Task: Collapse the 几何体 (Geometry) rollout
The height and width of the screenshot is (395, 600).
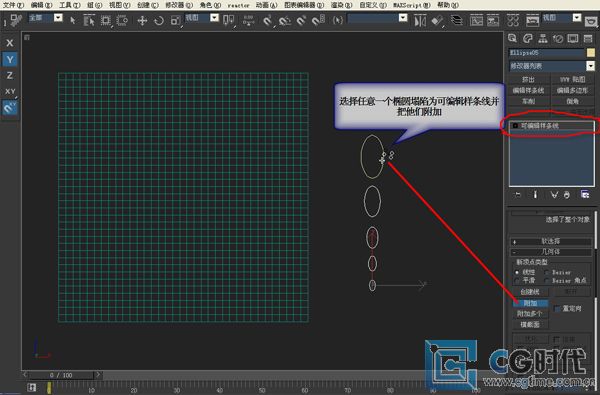Action: (551, 251)
